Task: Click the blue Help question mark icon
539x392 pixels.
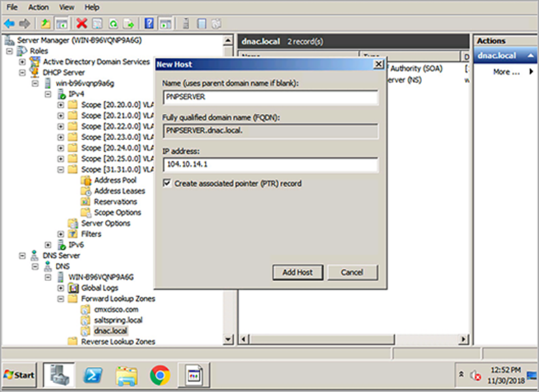Action: point(149,24)
